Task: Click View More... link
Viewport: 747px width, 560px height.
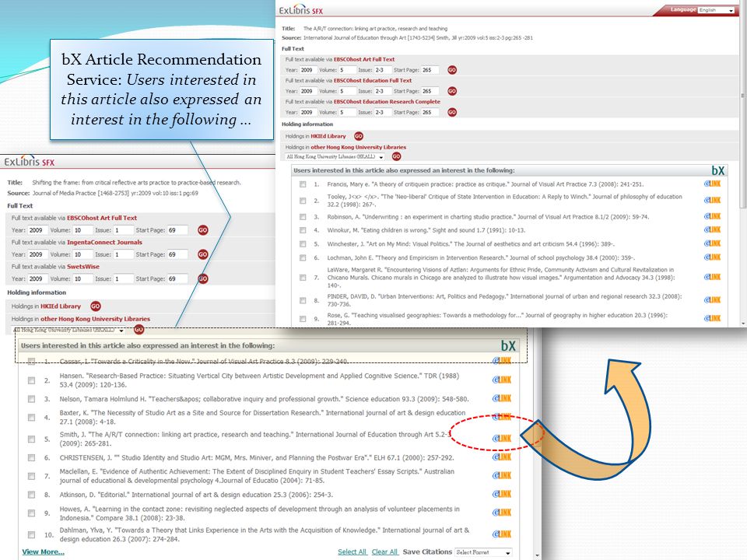Action: coord(43,552)
